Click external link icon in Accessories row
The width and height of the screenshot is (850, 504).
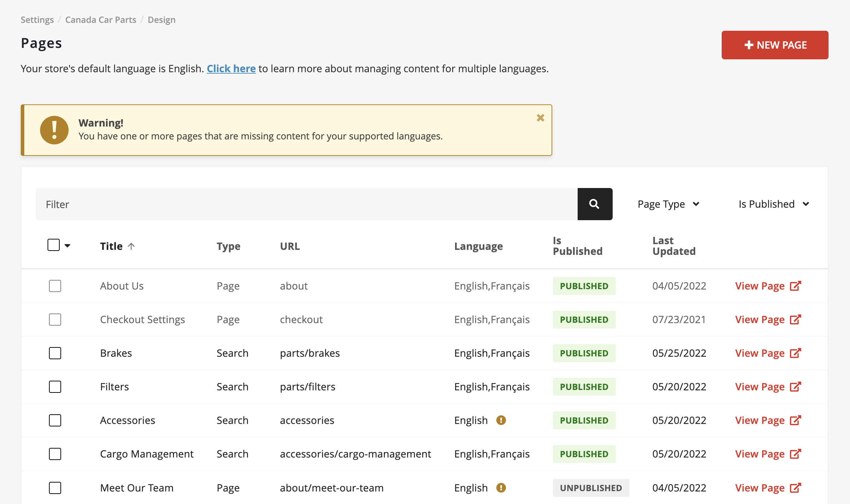click(x=795, y=420)
